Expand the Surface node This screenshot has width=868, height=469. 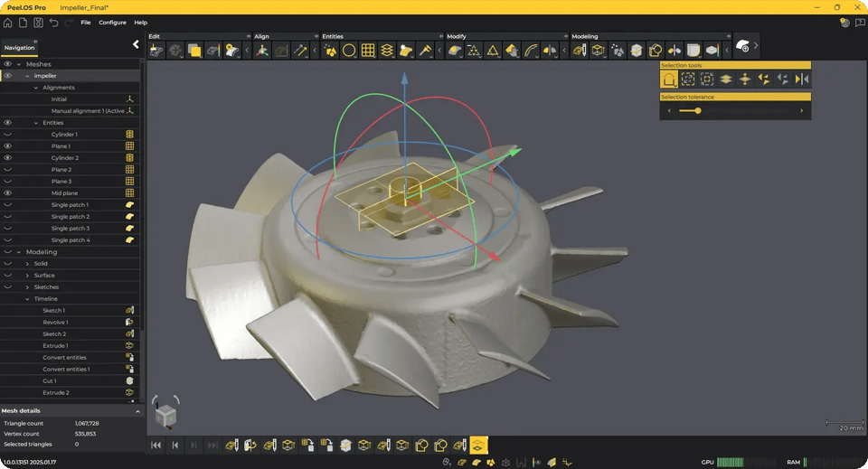pos(27,276)
